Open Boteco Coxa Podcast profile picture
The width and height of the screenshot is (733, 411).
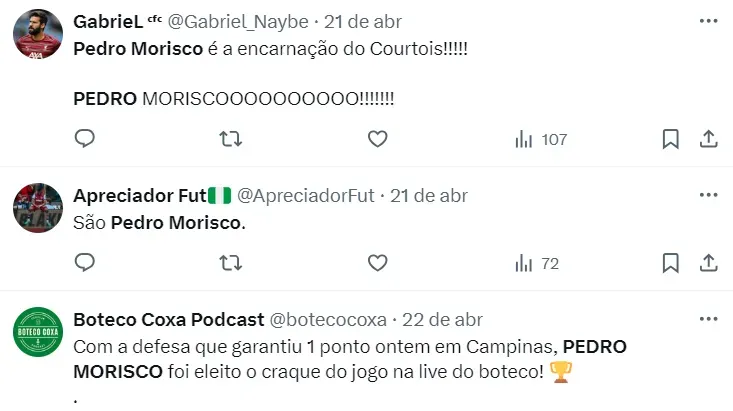coord(38,334)
